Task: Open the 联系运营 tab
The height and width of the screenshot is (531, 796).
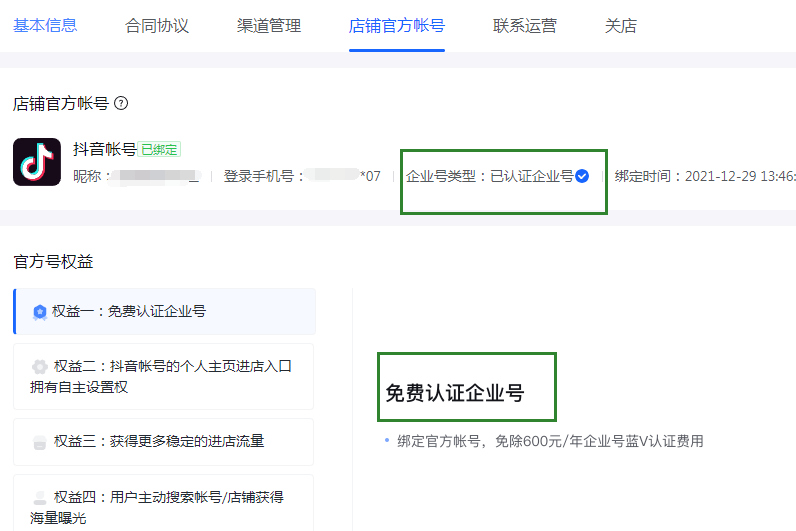Action: pos(524,25)
